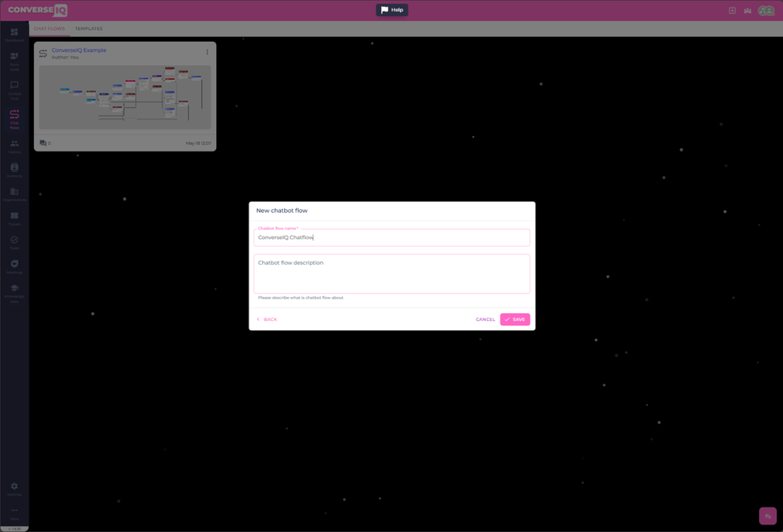
Task: Save the new chatbot flow
Action: point(515,319)
